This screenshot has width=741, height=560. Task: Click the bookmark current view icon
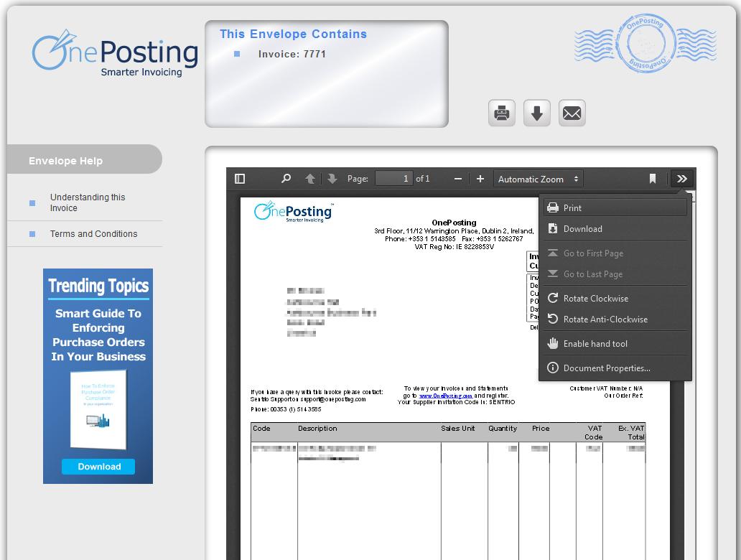(652, 179)
